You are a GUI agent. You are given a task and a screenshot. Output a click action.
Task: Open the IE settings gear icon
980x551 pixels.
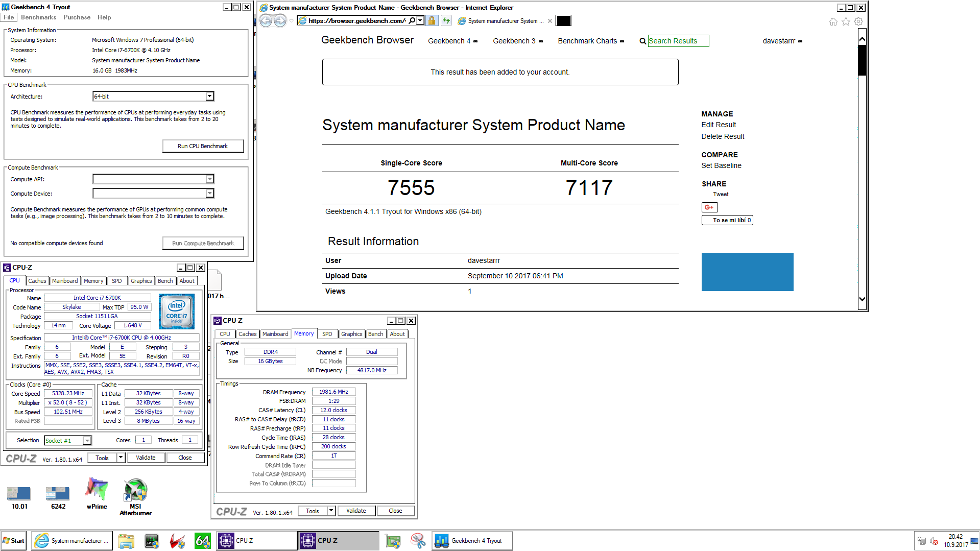coord(858,21)
